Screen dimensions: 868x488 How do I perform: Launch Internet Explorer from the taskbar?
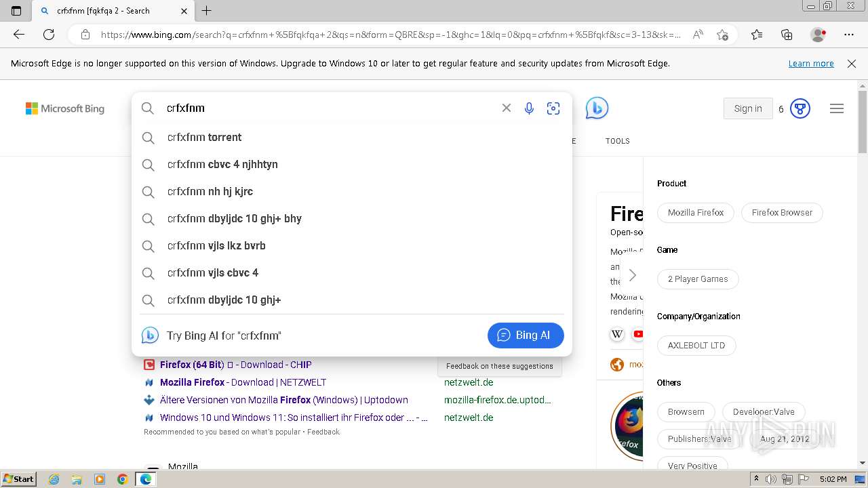tap(54, 479)
